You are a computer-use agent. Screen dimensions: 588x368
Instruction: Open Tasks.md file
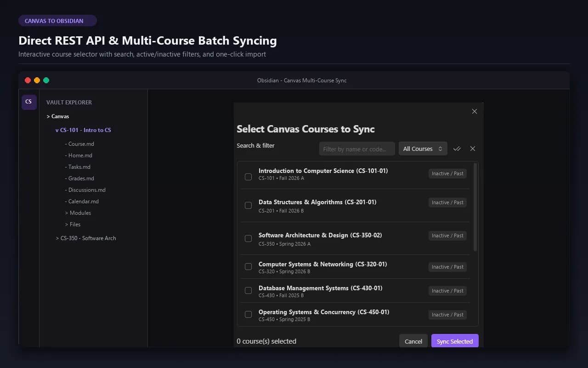pyautogui.click(x=78, y=167)
